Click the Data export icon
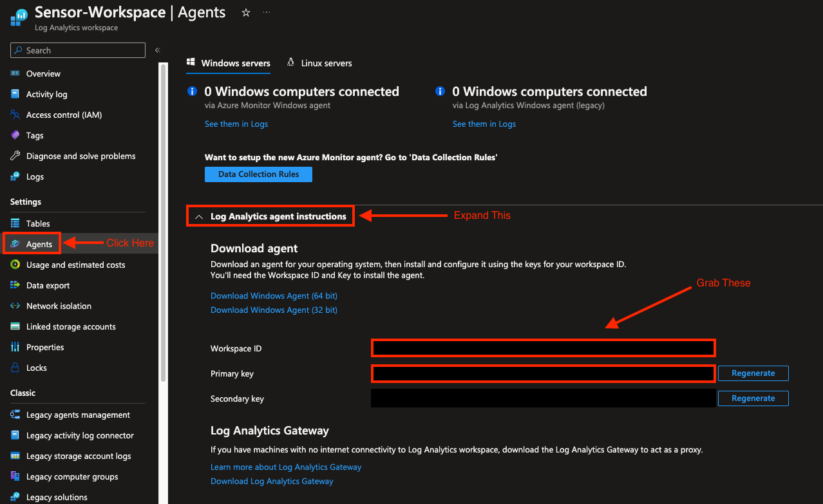Image resolution: width=823 pixels, height=504 pixels. coord(15,285)
